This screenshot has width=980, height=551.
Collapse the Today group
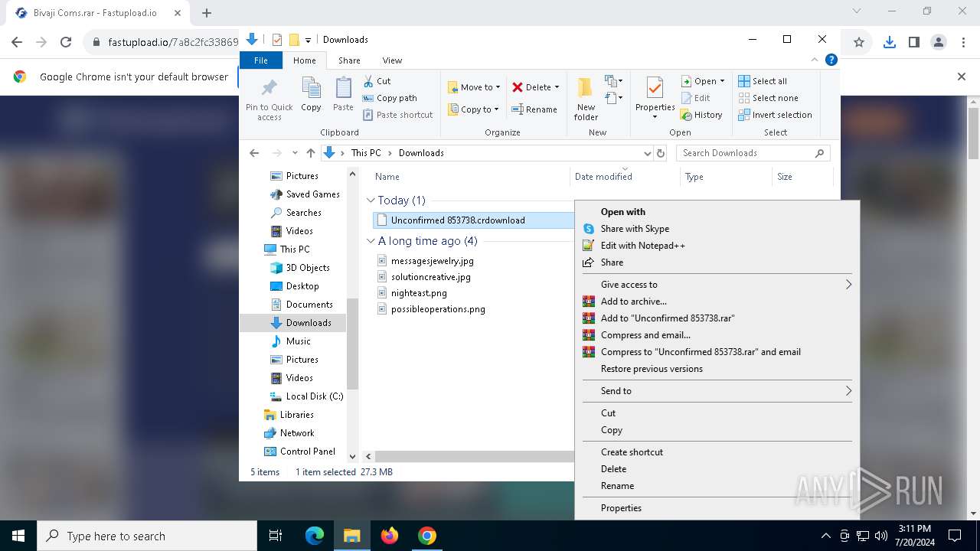coord(371,201)
